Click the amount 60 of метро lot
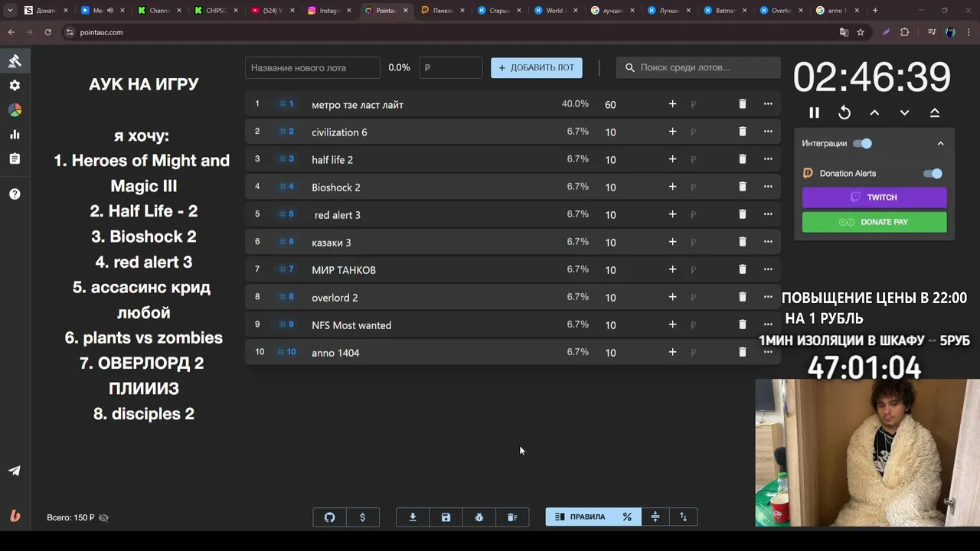The height and width of the screenshot is (551, 980). 610,105
